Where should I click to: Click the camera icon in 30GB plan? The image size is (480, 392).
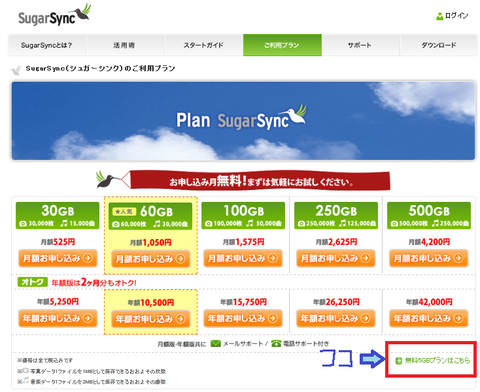[23, 223]
